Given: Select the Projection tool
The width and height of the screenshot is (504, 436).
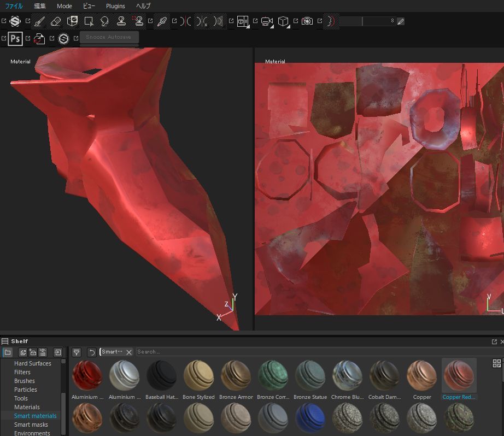Looking at the screenshot, I should [x=72, y=21].
